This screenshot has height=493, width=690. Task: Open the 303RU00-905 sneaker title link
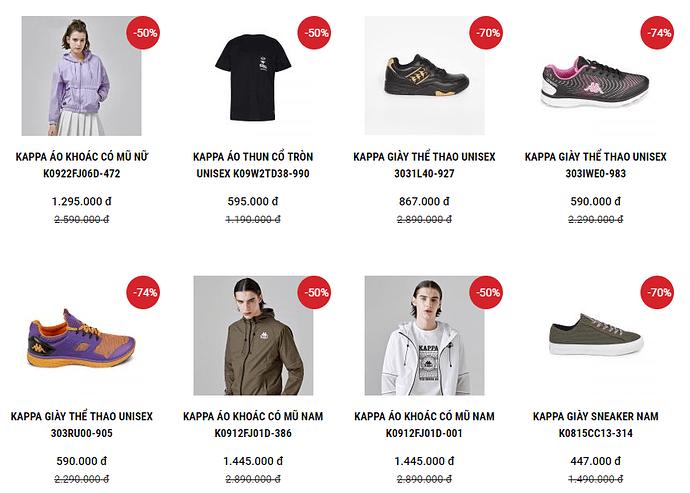tap(82, 424)
